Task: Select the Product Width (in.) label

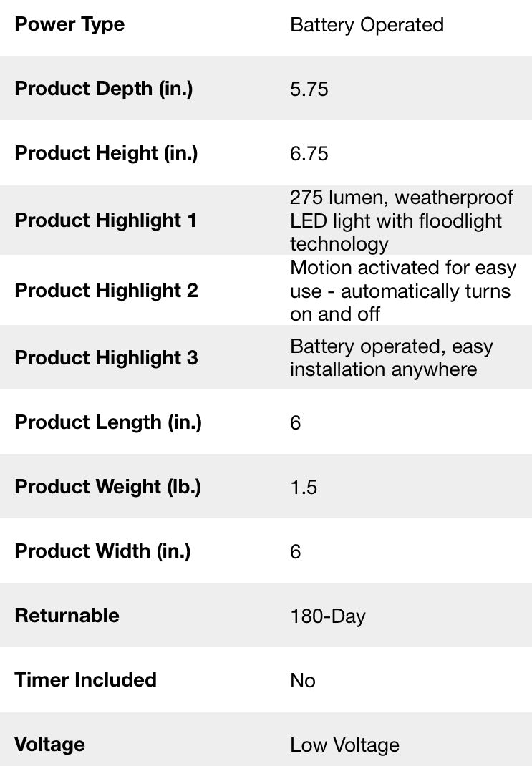Action: click(102, 551)
